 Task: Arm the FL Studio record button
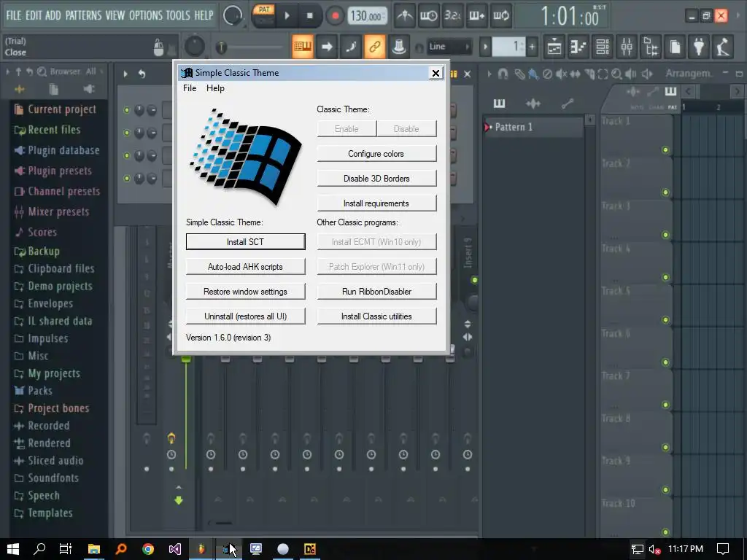click(x=335, y=16)
